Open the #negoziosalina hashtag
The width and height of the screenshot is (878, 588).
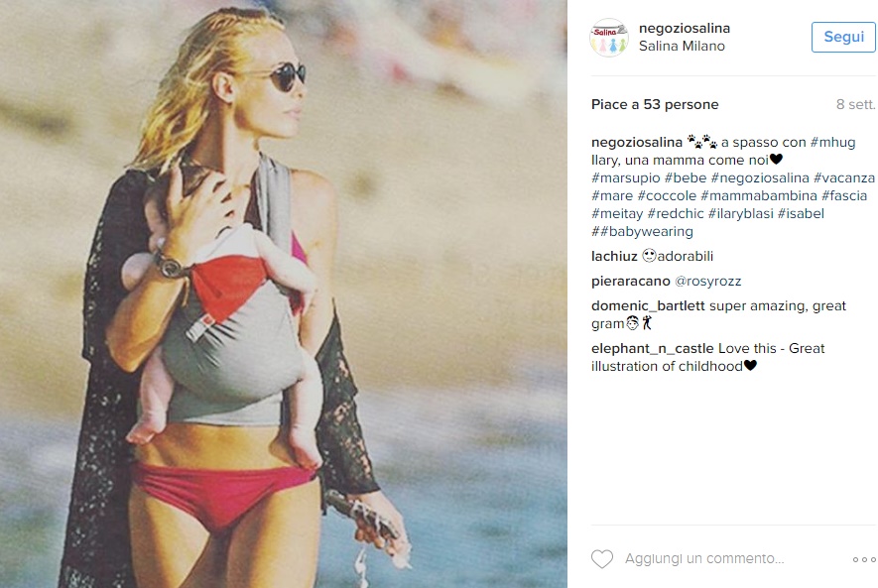tap(760, 177)
